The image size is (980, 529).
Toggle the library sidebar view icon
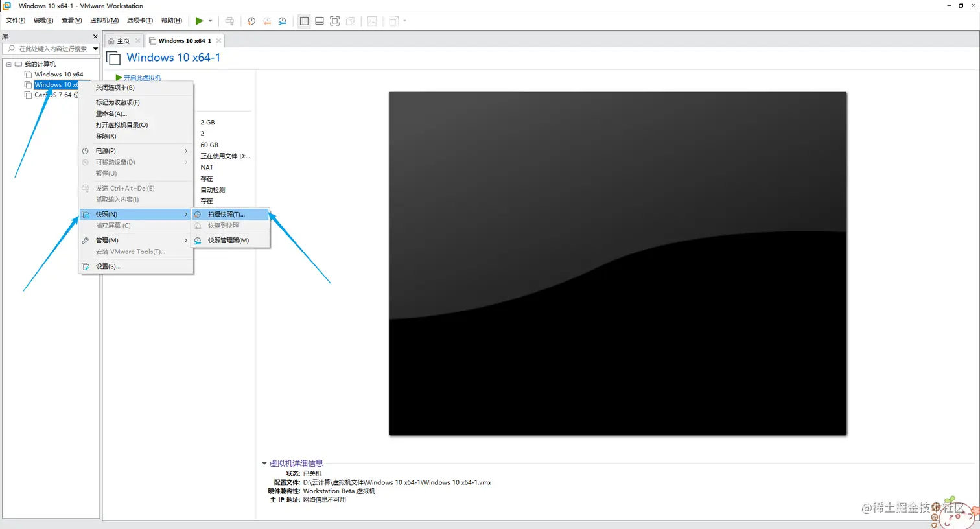[x=304, y=21]
